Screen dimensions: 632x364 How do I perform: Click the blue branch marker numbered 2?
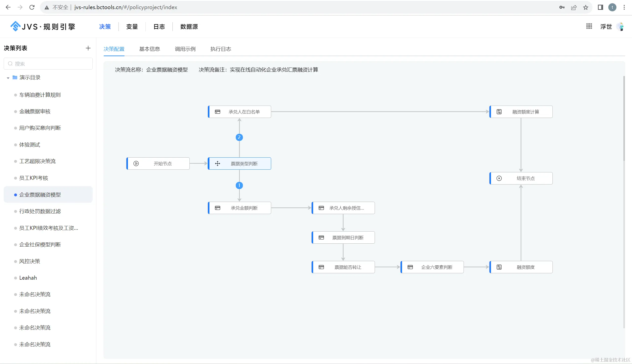point(239,137)
